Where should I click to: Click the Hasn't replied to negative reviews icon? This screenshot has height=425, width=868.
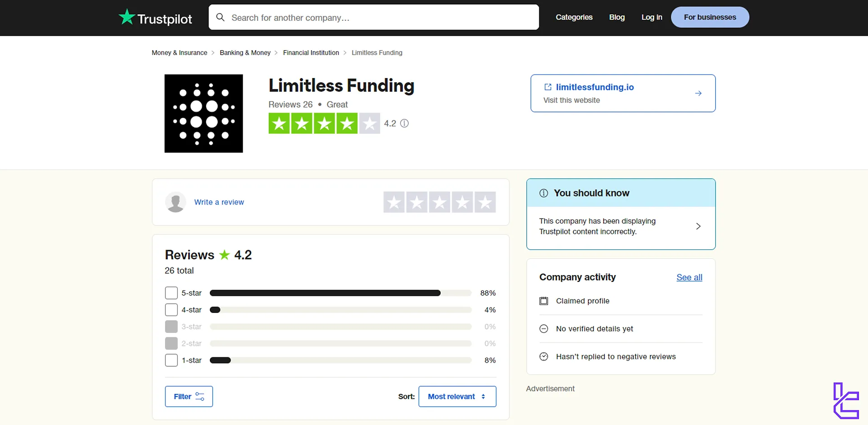tap(544, 357)
